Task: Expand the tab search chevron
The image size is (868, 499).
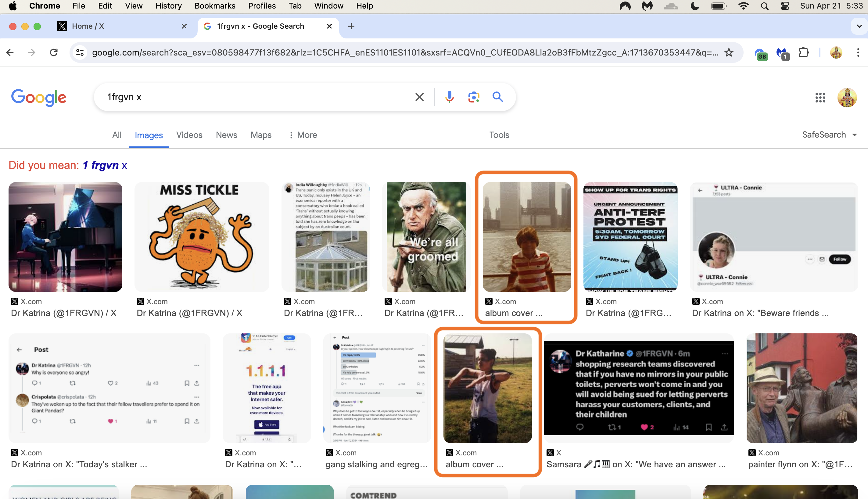Action: point(859,26)
